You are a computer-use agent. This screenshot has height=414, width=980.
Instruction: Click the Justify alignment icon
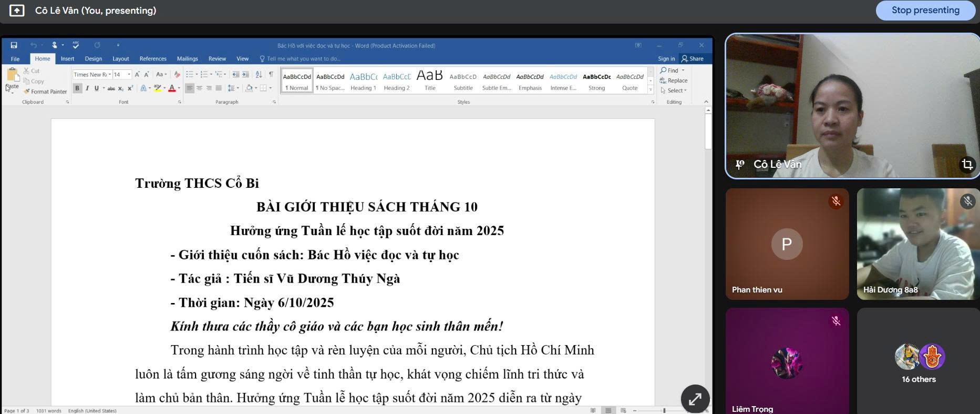(219, 88)
